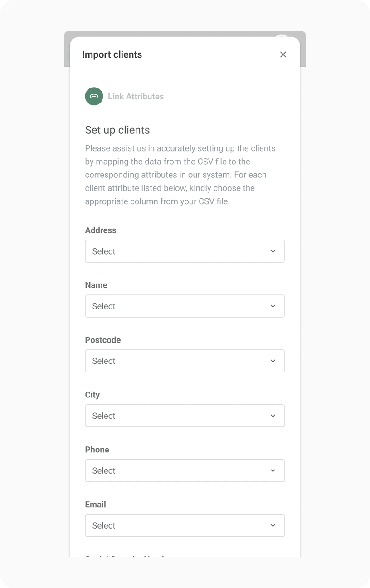This screenshot has width=370, height=588.
Task: Click the Name dropdown chevron arrow
Action: click(x=273, y=306)
